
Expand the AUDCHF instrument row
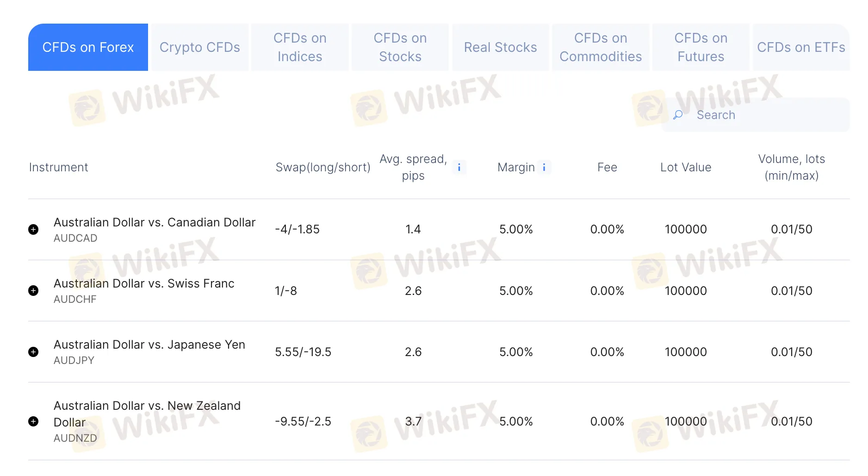pos(33,291)
